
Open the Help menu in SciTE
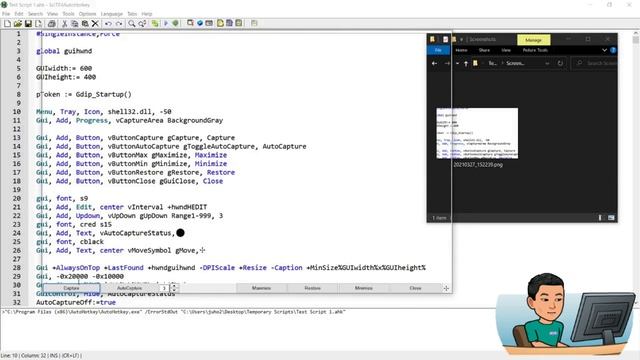pos(147,14)
